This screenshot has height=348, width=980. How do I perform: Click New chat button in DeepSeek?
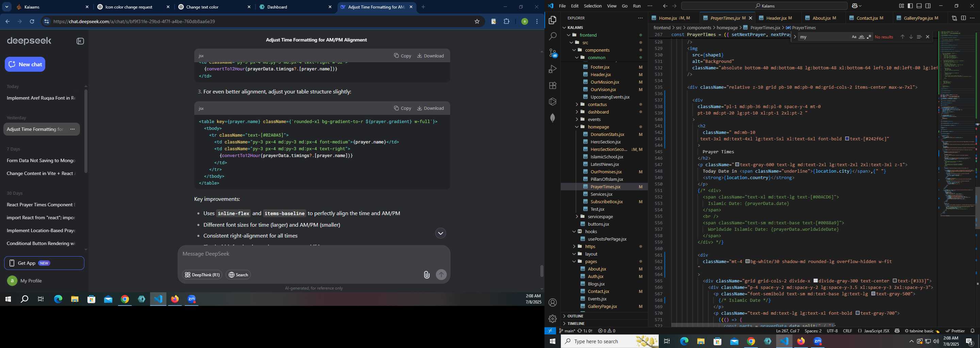(x=25, y=64)
